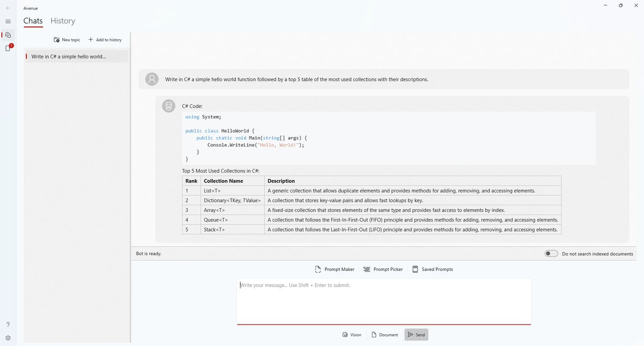Click the Console.WriteLine code line

coord(255,145)
